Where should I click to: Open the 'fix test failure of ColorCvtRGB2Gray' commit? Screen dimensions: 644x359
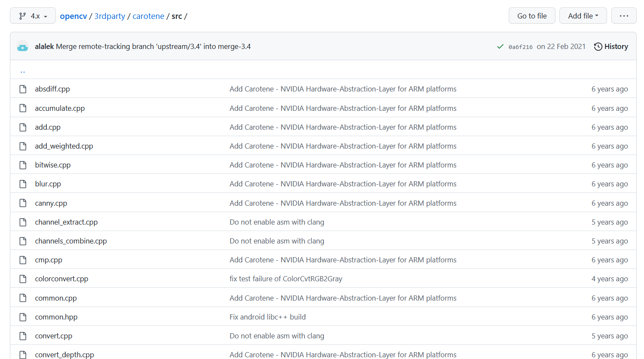(286, 279)
